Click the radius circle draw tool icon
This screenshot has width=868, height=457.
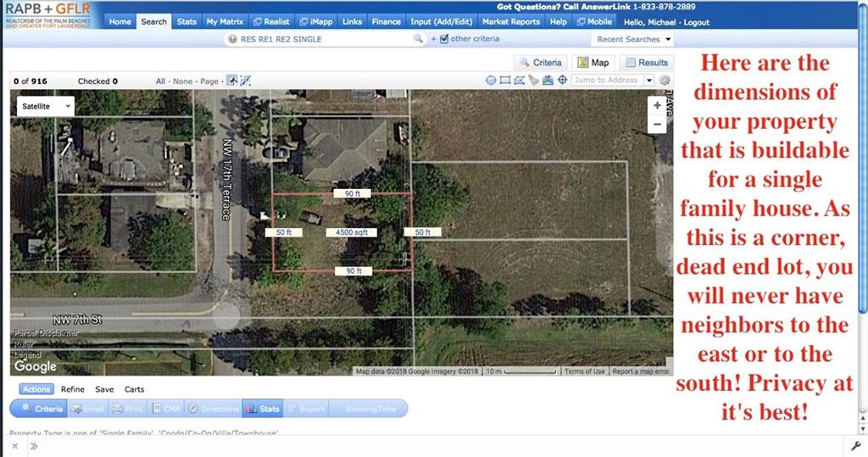491,81
